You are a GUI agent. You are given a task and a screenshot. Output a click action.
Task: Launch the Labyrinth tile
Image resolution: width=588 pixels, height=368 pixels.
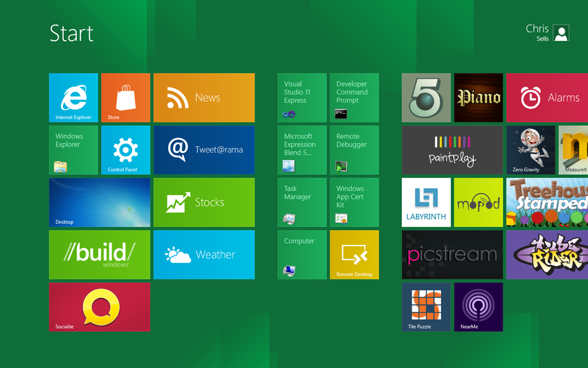pyautogui.click(x=426, y=202)
